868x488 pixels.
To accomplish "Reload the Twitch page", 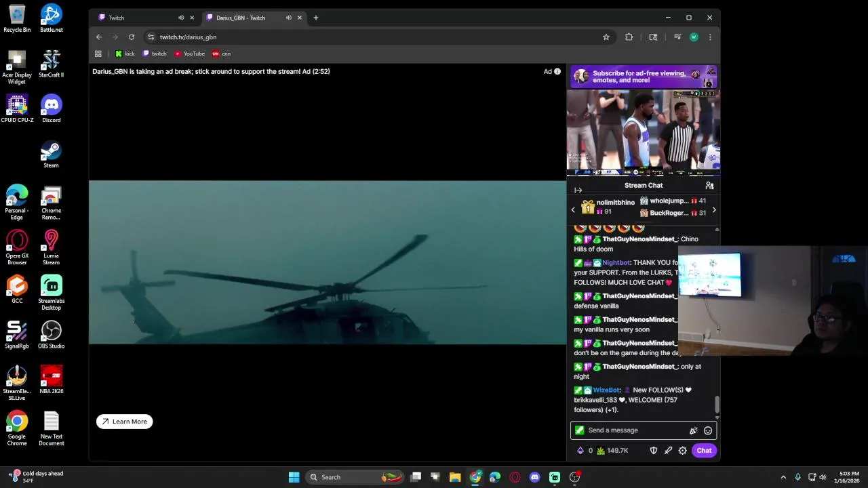I will (132, 37).
